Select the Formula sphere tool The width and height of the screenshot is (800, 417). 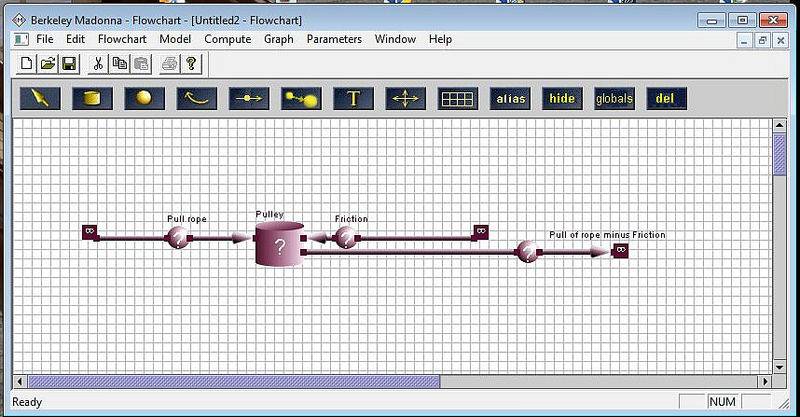[x=144, y=98]
